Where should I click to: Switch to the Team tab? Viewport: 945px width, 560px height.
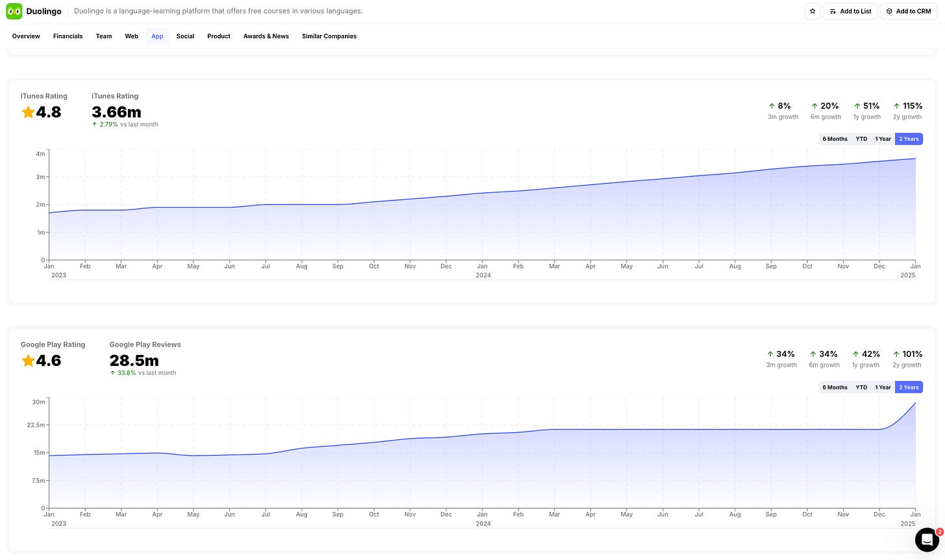point(104,36)
